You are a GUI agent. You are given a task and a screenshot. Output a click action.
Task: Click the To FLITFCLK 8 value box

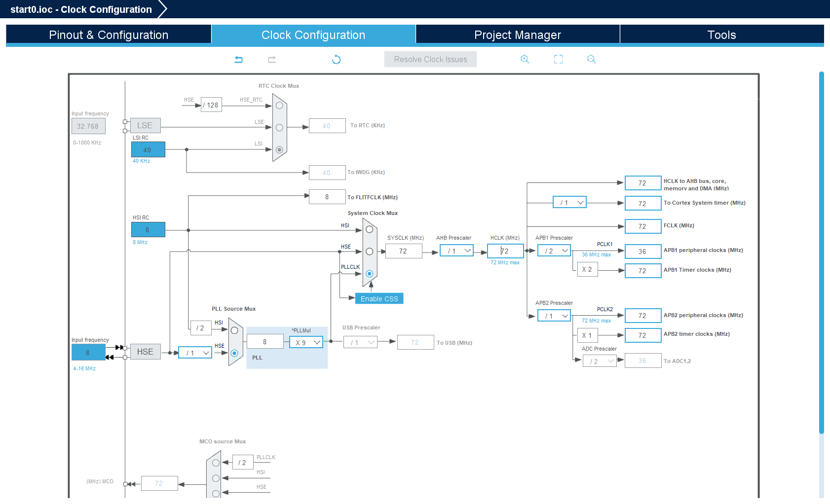(x=327, y=197)
